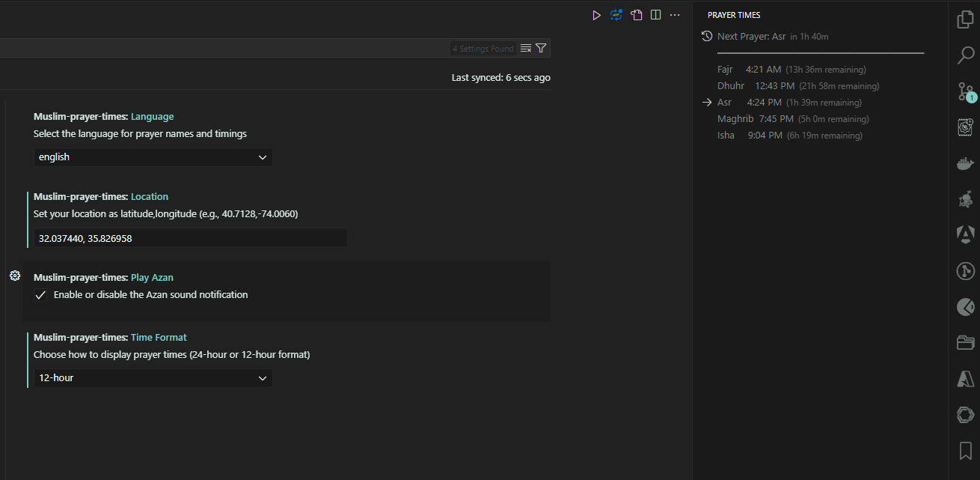The width and height of the screenshot is (980, 480).
Task: Open the Source Control view
Action: pos(965,91)
